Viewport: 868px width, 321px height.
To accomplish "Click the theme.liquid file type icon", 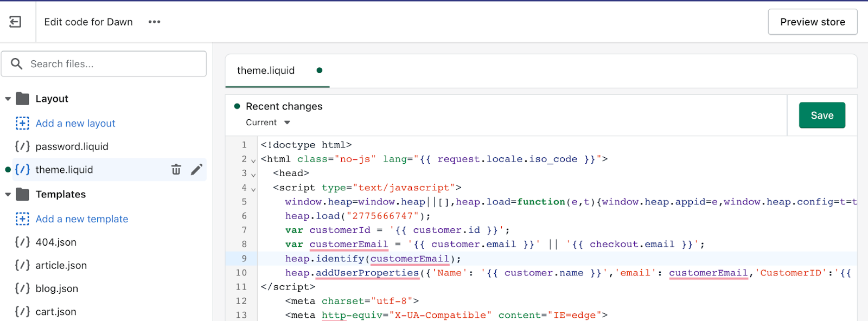I will 22,170.
